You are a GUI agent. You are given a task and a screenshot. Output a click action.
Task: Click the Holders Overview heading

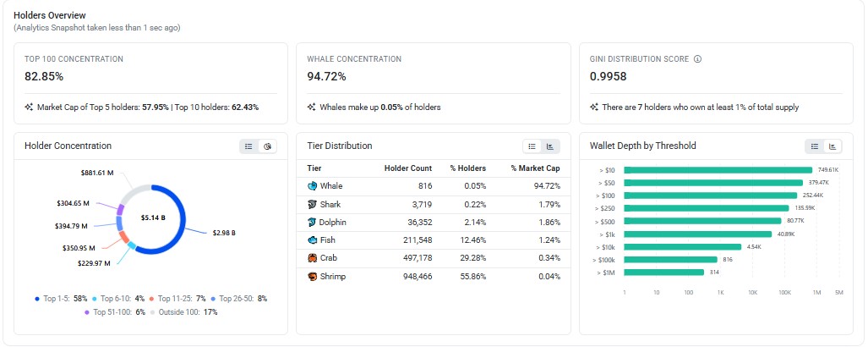click(50, 15)
